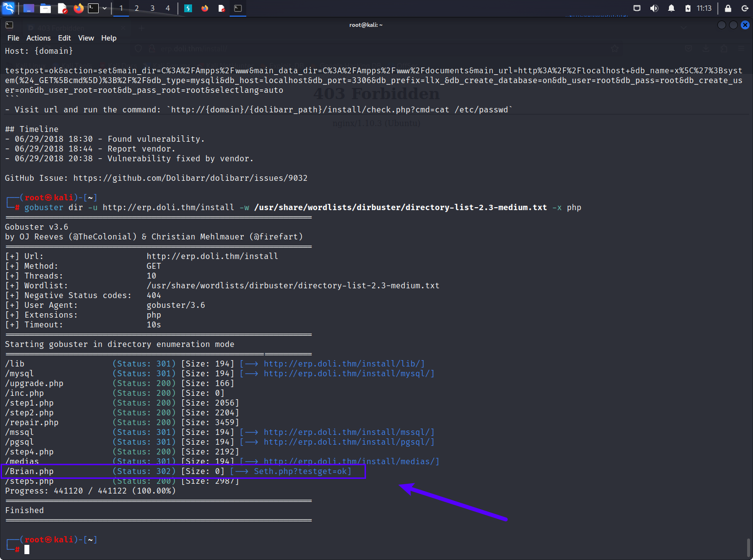Open the Actions menu
The image size is (753, 560).
(x=39, y=38)
